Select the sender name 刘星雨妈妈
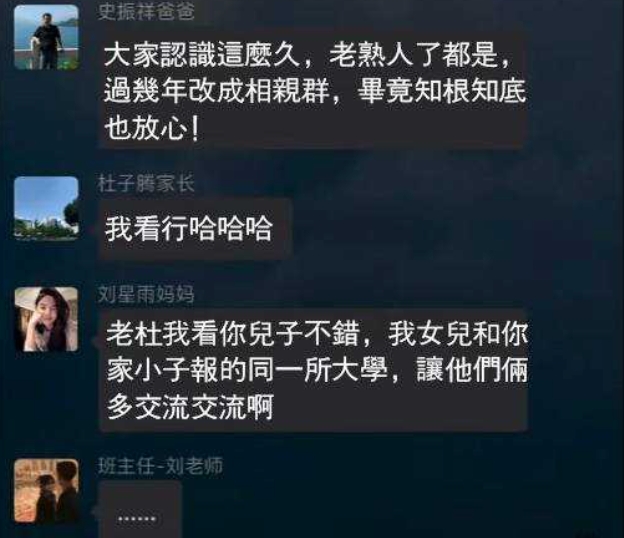The width and height of the screenshot is (624, 538). click(x=146, y=294)
